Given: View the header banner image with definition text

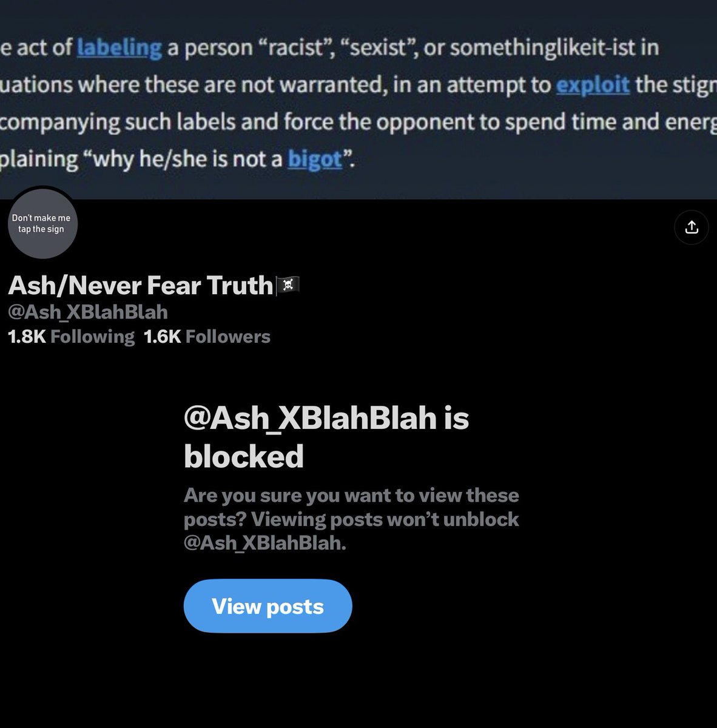Looking at the screenshot, I should [358, 99].
